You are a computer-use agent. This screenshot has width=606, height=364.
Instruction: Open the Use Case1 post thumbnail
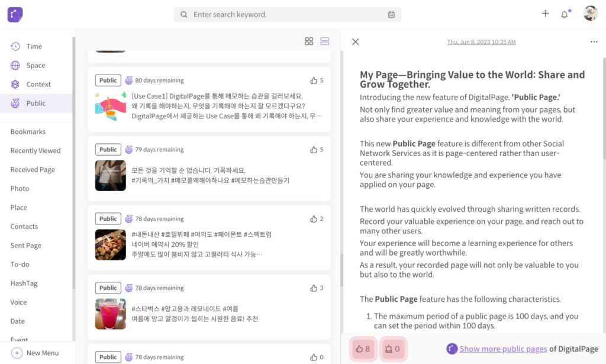(111, 107)
